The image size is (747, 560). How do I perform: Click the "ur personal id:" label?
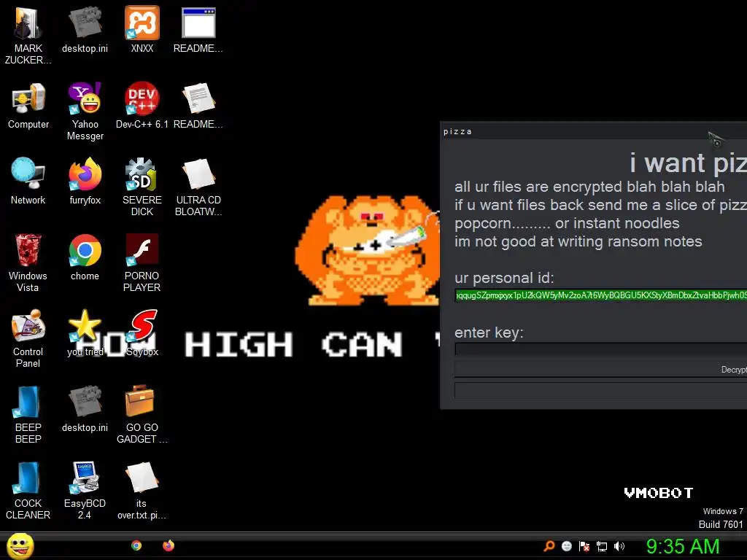(x=504, y=278)
